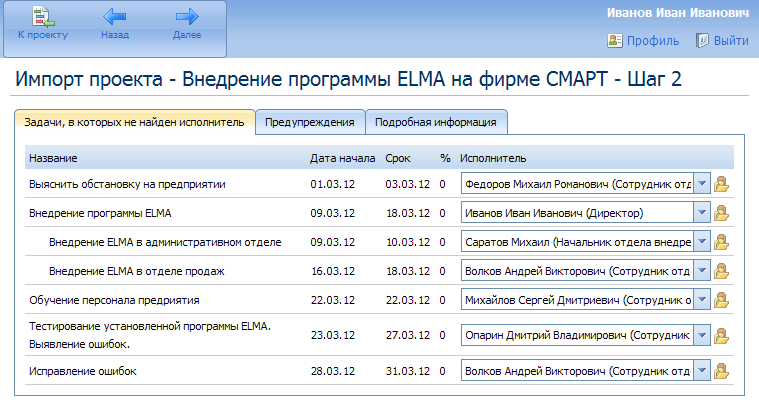
Task: Click start date '16.03.12'
Action: tap(333, 271)
